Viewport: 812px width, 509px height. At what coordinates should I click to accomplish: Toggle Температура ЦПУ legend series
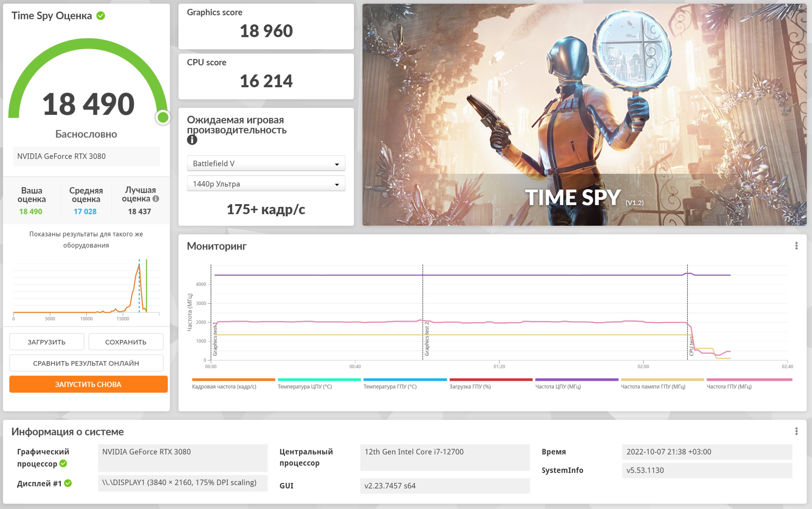click(x=304, y=387)
